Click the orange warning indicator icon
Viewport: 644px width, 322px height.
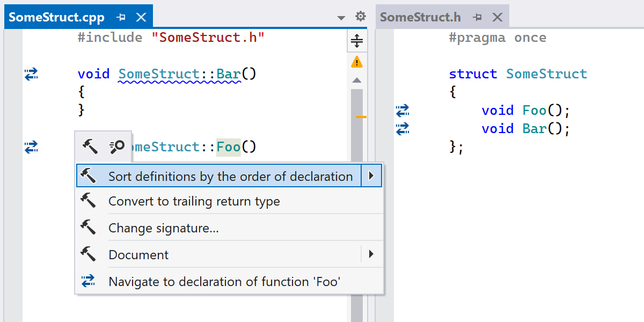tap(357, 62)
